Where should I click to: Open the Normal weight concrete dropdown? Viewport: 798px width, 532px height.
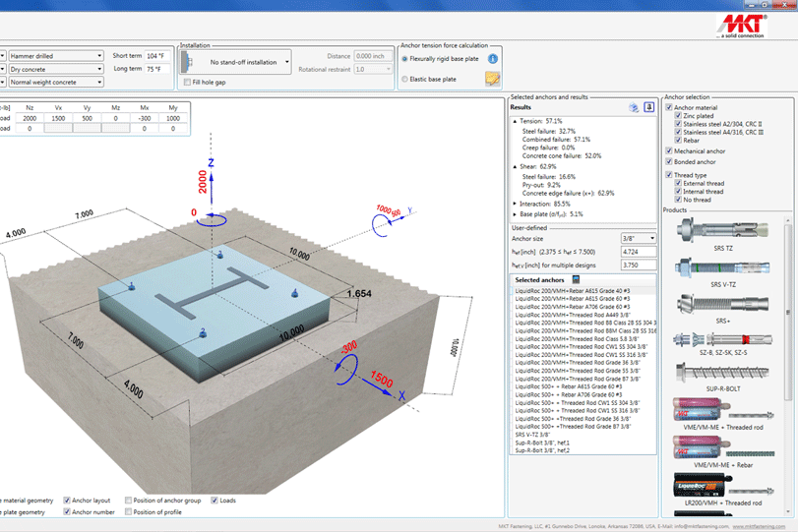coord(56,82)
